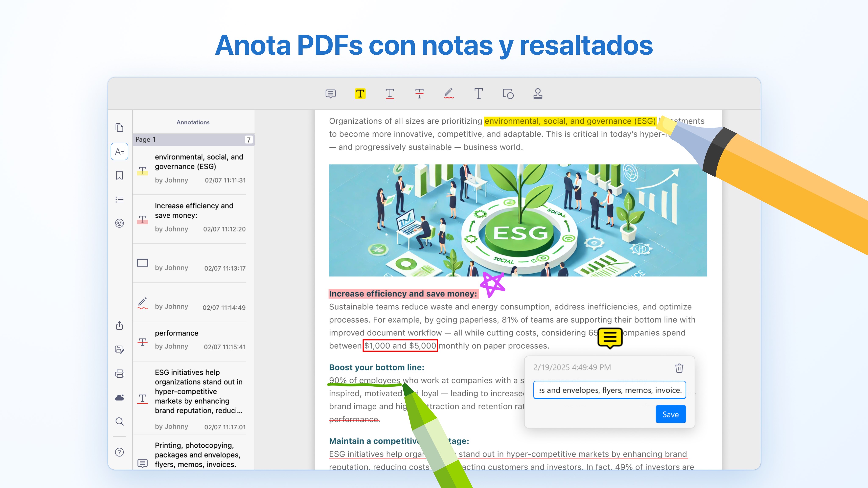This screenshot has width=868, height=488.
Task: Delete the note using trash icon
Action: pyautogui.click(x=679, y=368)
